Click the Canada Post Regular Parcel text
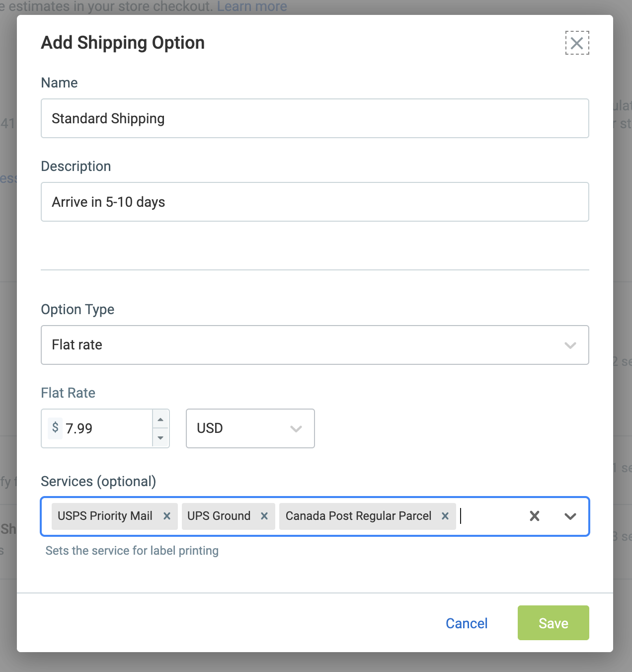Image resolution: width=632 pixels, height=672 pixels. (x=358, y=516)
